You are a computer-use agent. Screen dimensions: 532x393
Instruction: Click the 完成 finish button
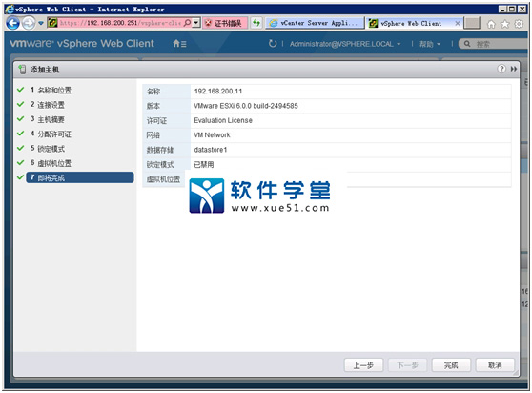[451, 365]
